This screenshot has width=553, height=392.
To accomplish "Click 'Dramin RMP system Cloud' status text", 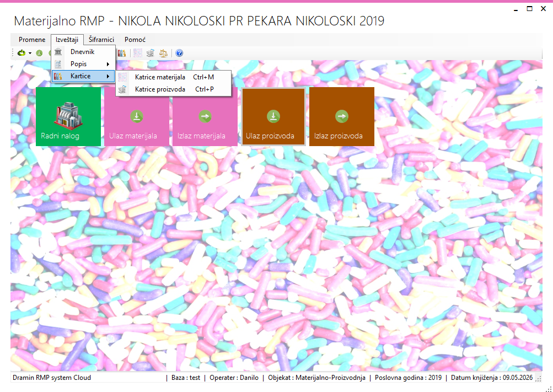I will (x=52, y=378).
